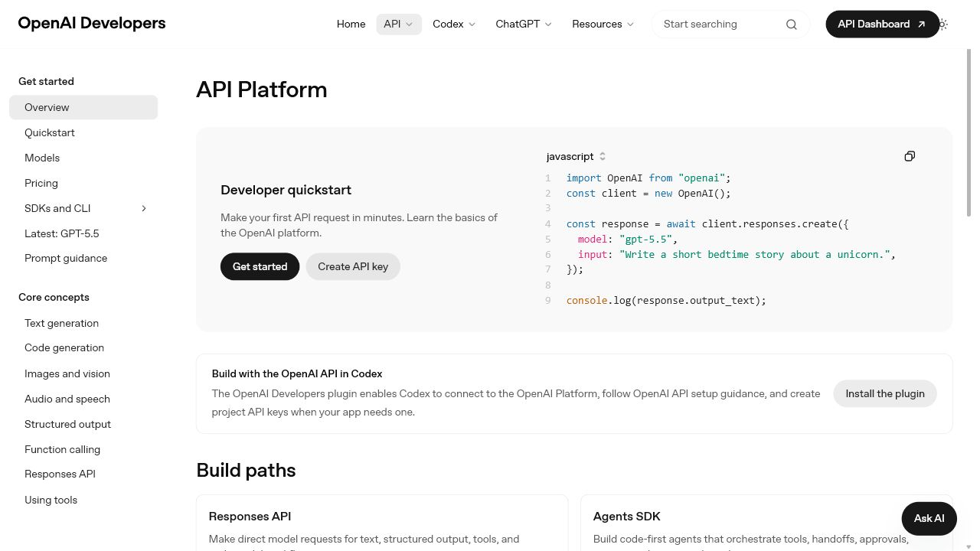
Task: Open the Ask AI assistant button
Action: pos(929,519)
